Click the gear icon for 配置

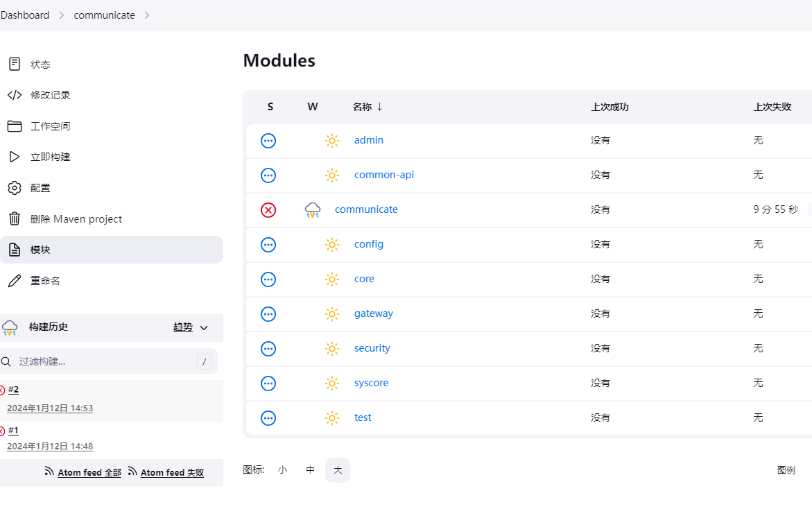pyautogui.click(x=15, y=188)
